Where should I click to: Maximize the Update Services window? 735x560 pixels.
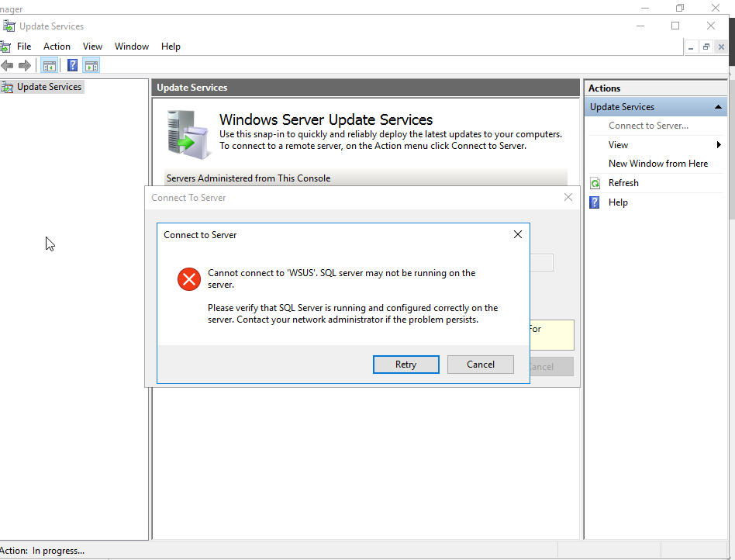pos(675,26)
